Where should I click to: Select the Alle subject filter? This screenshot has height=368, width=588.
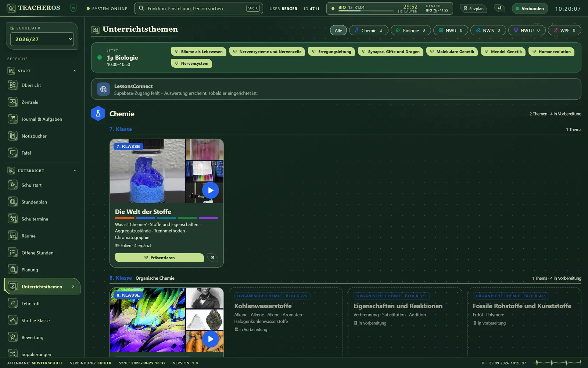(338, 31)
